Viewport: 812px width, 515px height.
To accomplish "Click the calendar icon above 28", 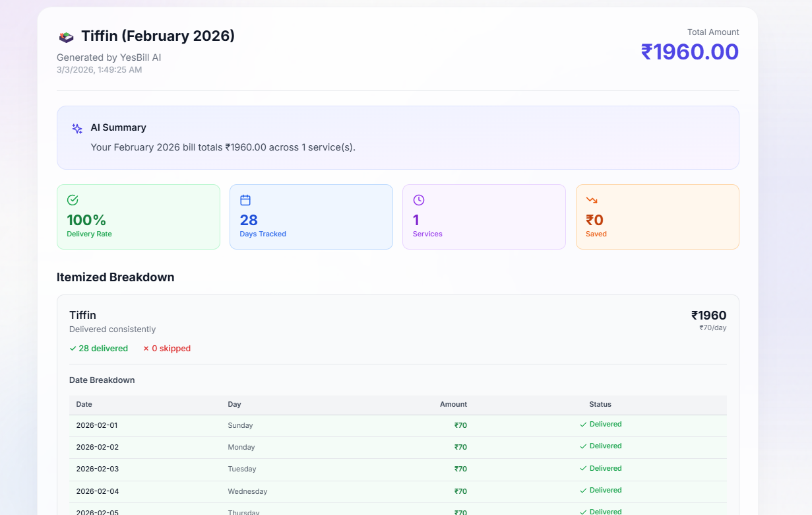I will [245, 200].
